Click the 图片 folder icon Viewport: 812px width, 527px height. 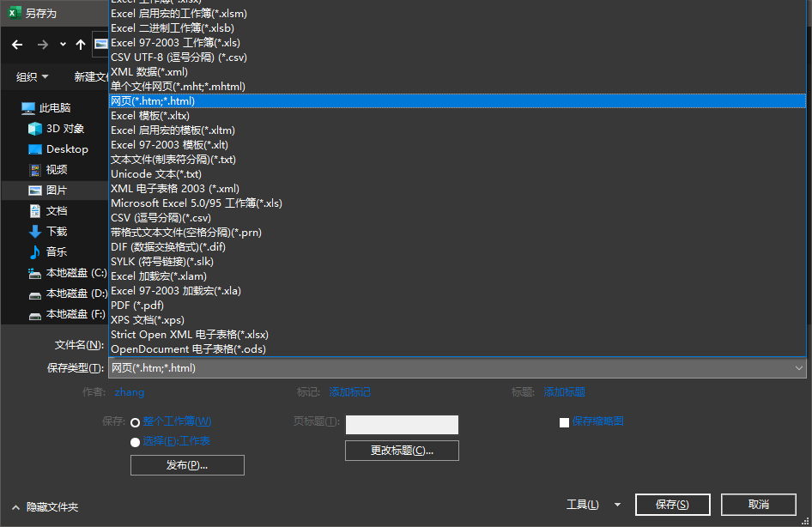coord(34,191)
